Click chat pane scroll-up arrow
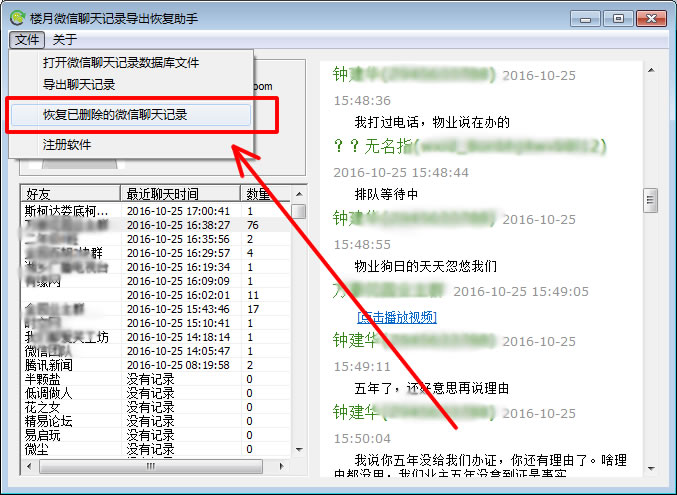677x495 pixels. [651, 70]
